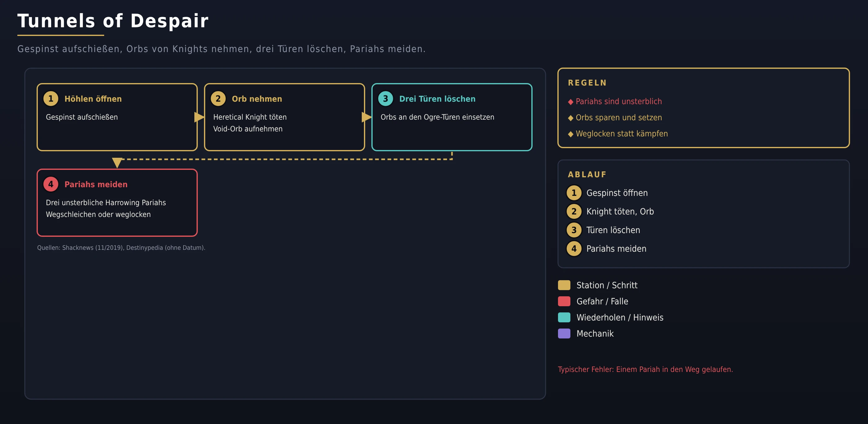868x424 pixels.
Task: Click the rule Orbs sparen und setzen
Action: [x=619, y=118]
